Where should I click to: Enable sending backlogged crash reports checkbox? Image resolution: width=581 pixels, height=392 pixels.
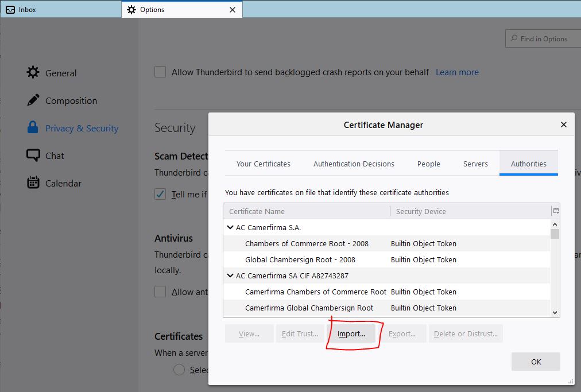(161, 72)
